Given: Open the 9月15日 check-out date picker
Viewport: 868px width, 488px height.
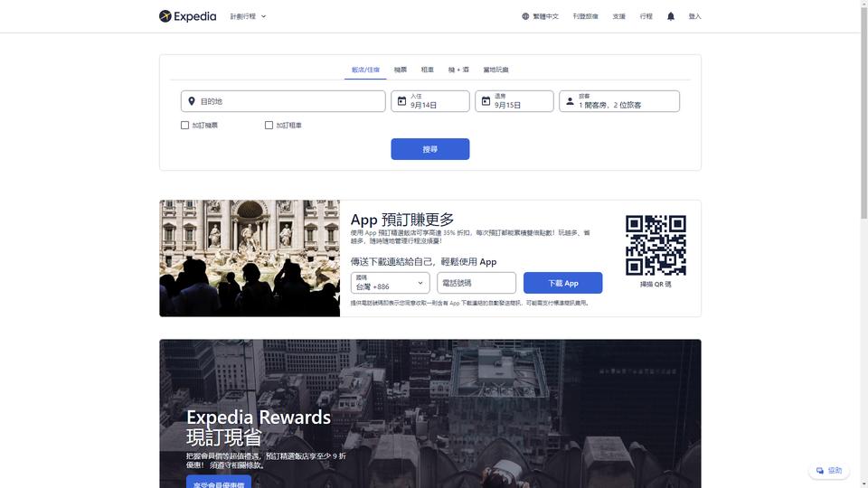Looking at the screenshot, I should pos(514,101).
